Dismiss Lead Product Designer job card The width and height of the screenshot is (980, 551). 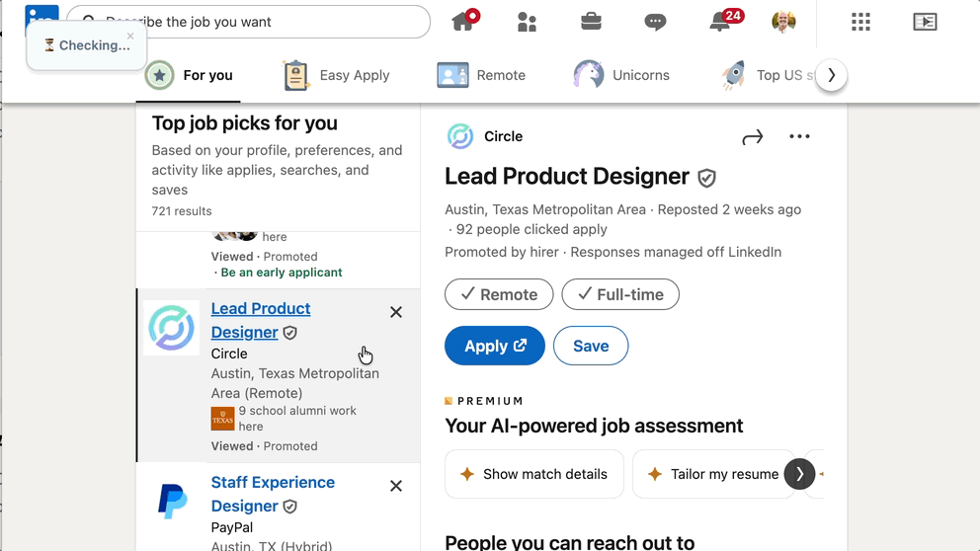click(x=395, y=312)
